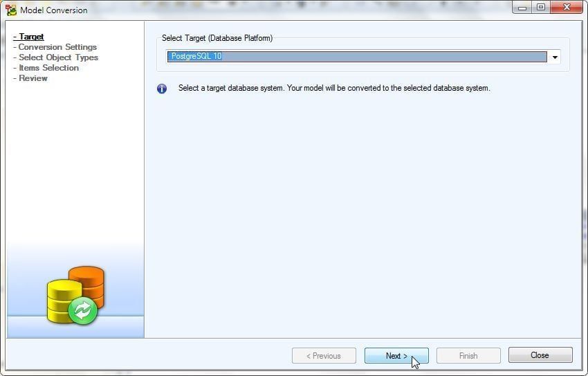Click the Previous button
Viewport: 588px width, 376px height.
click(x=324, y=356)
